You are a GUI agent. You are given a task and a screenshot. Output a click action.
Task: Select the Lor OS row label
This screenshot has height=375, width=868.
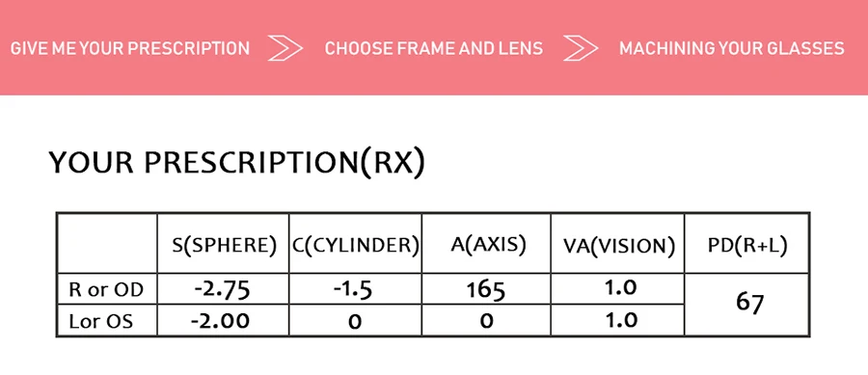click(101, 321)
